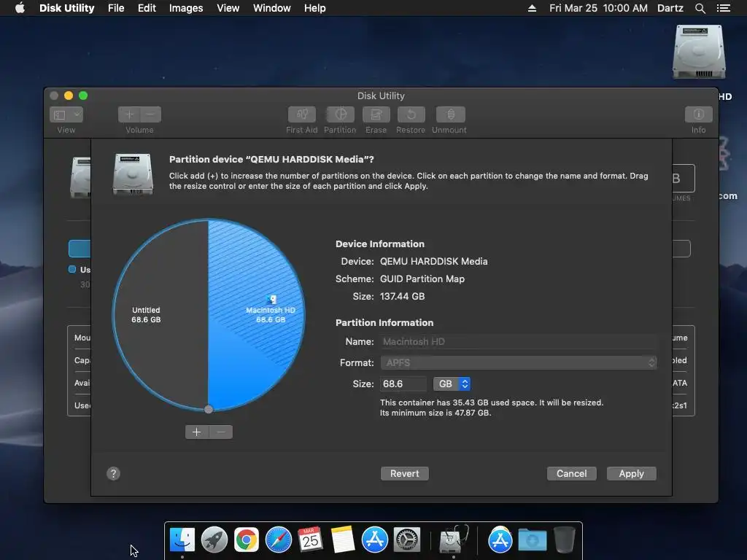Image resolution: width=747 pixels, height=560 pixels.
Task: Open the size unit GB dropdown
Action: [452, 384]
